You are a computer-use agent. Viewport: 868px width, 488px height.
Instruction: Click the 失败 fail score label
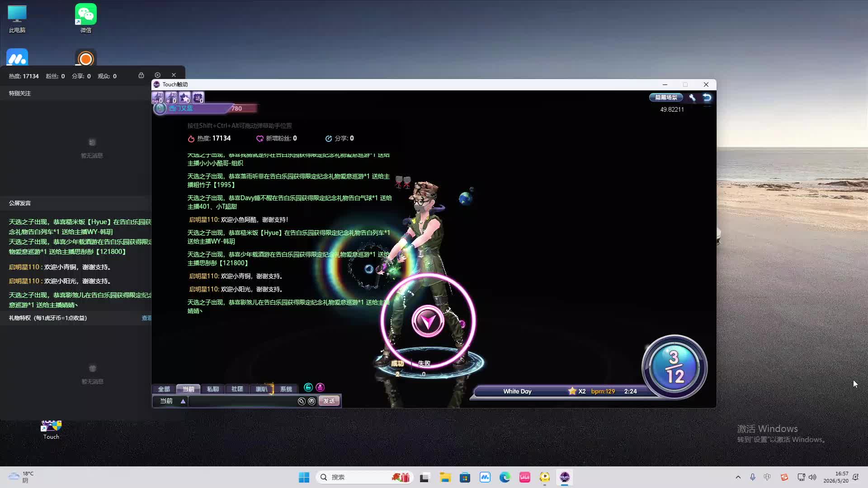(424, 363)
